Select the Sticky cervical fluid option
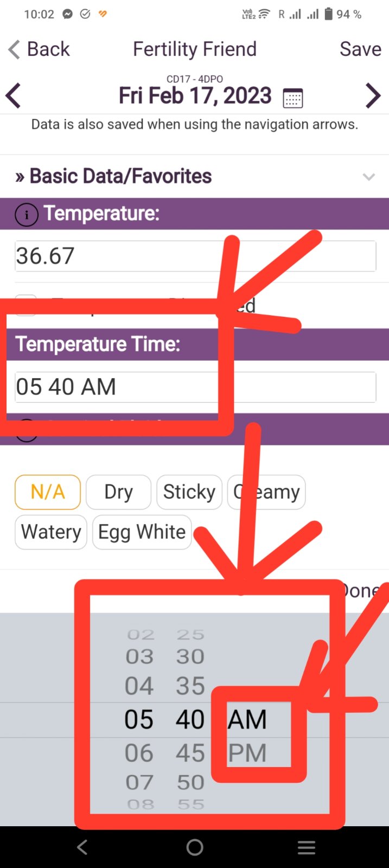The width and height of the screenshot is (389, 868). [x=189, y=492]
